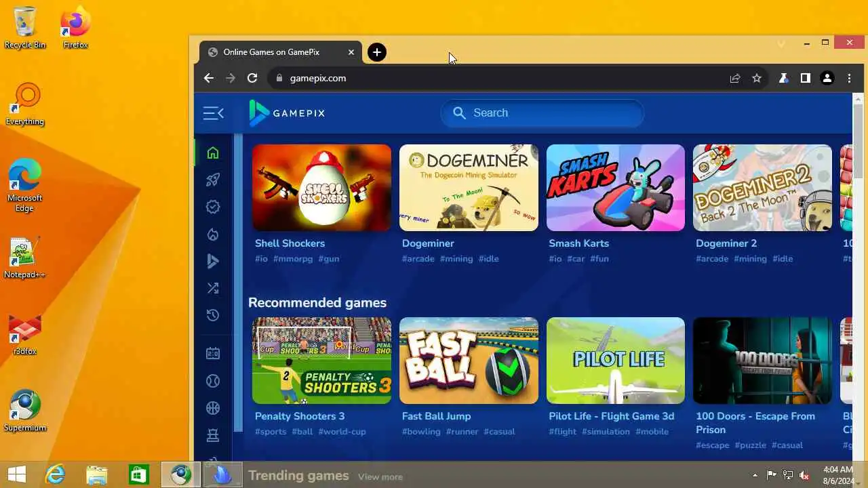Bookmark this page with the star
868x488 pixels.
[x=757, y=78]
